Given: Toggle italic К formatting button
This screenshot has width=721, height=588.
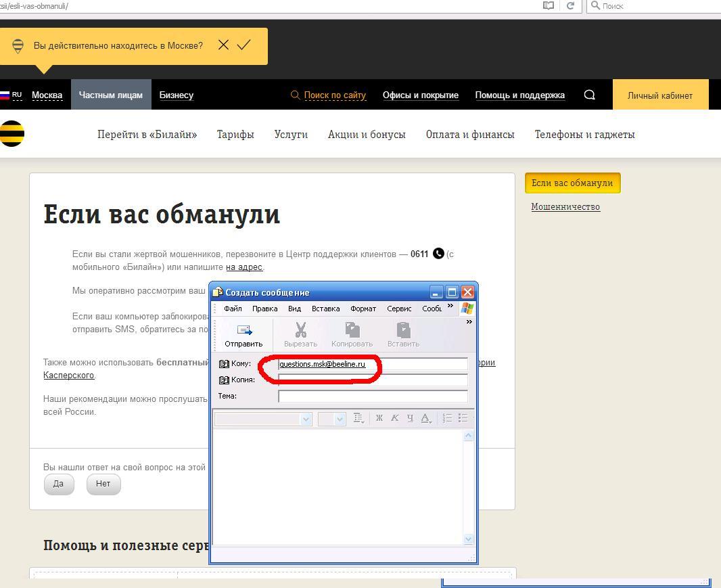Looking at the screenshot, I should pyautogui.click(x=394, y=418).
